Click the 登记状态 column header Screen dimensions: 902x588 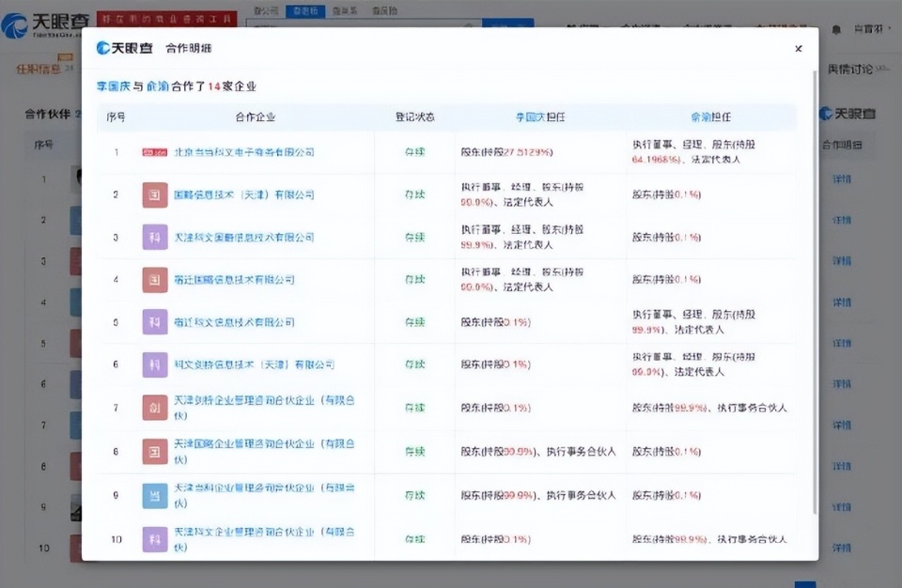pyautogui.click(x=414, y=116)
